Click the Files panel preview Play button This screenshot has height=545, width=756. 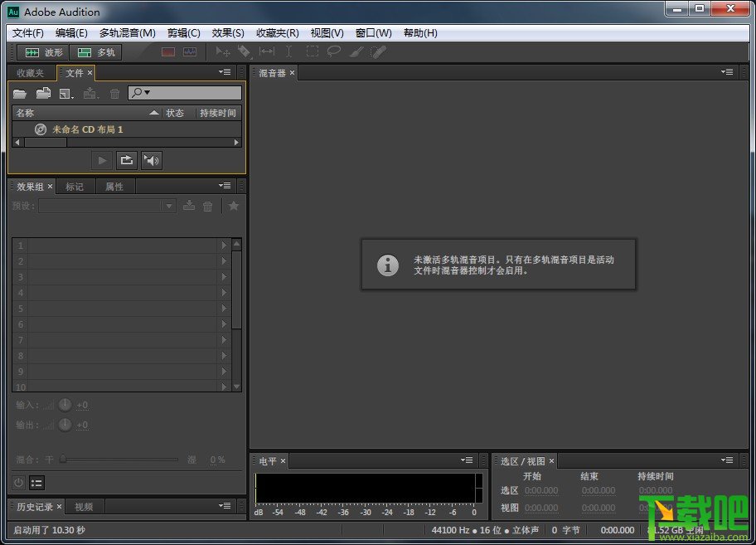(102, 161)
